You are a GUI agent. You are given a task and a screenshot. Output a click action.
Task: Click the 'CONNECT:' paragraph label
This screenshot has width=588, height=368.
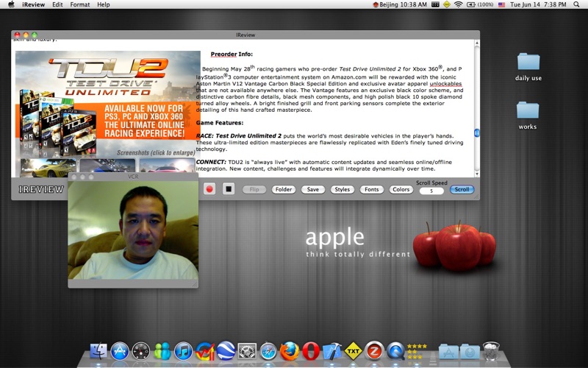pos(211,162)
